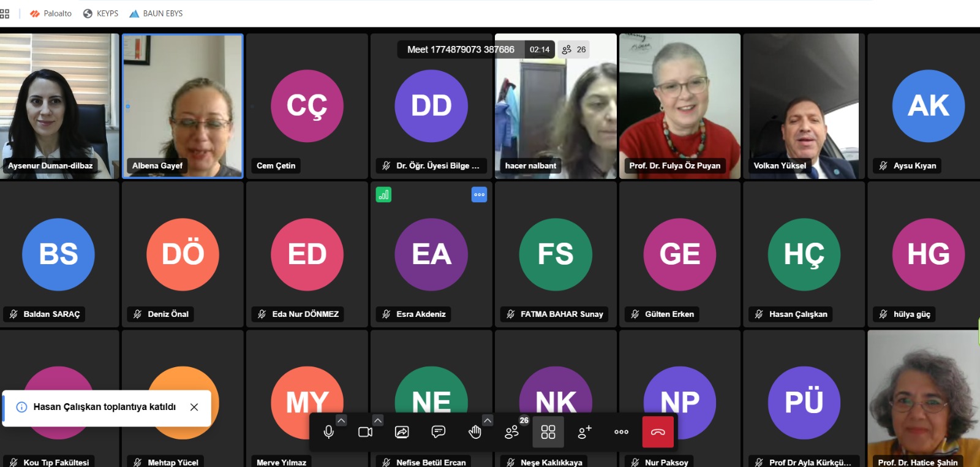The height and width of the screenshot is (467, 980).
Task: Open the chat panel icon
Action: click(x=439, y=432)
